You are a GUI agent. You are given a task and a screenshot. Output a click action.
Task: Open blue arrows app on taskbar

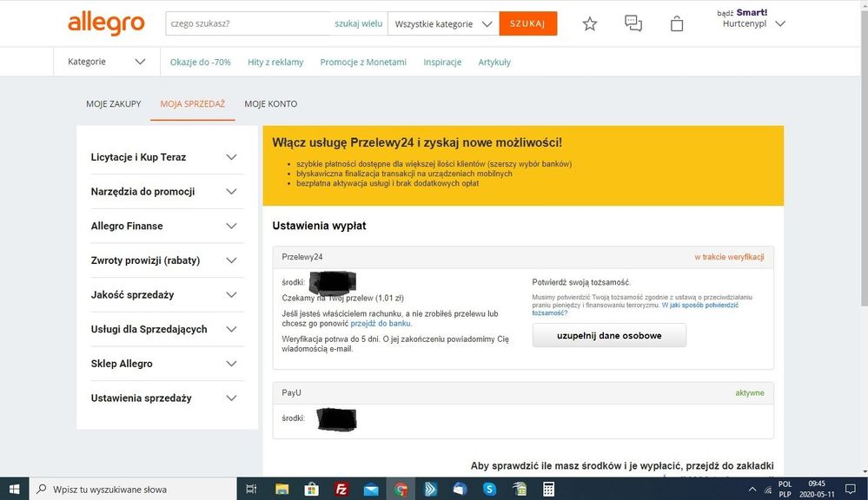tap(430, 489)
